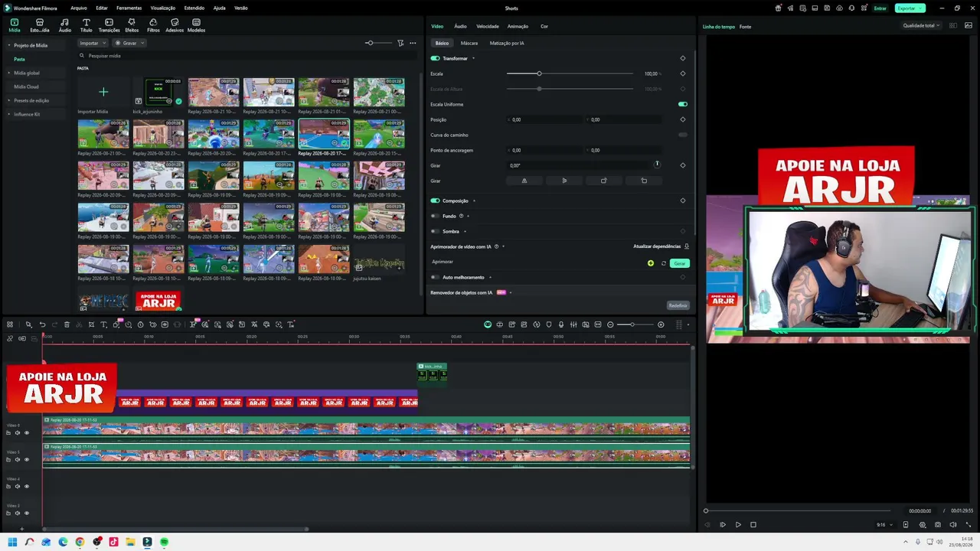
Task: Expand the Presets de edição item
Action: coord(9,100)
